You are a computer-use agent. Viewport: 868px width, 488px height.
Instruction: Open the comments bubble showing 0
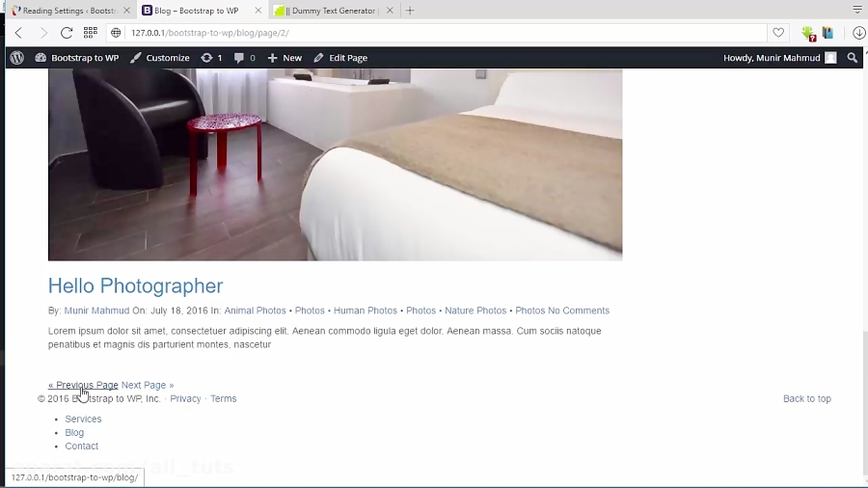pos(245,58)
